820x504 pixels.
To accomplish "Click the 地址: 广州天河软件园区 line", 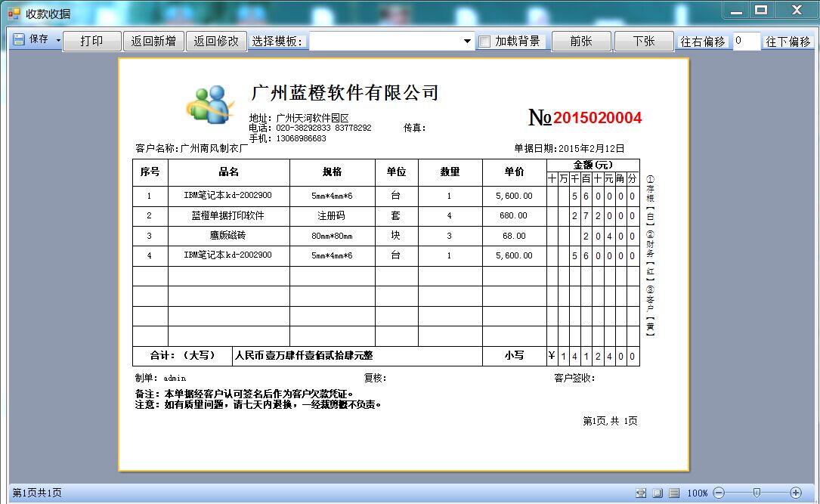I will tap(299, 118).
